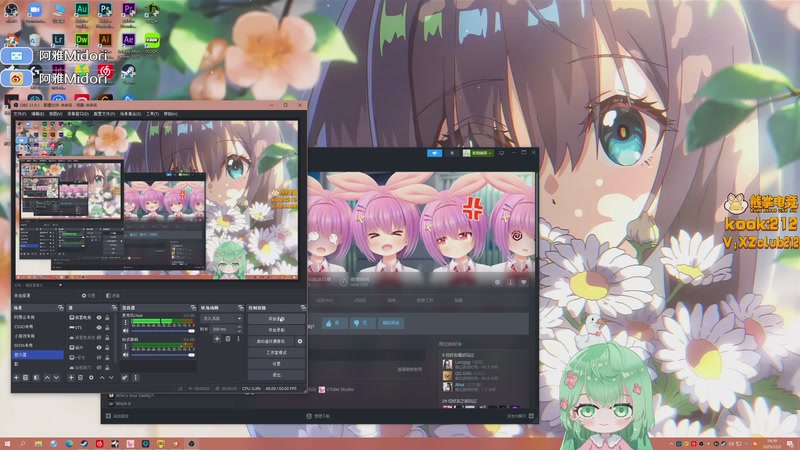Open the Tools (T) menu in OBS
The height and width of the screenshot is (450, 800).
pyautogui.click(x=153, y=114)
